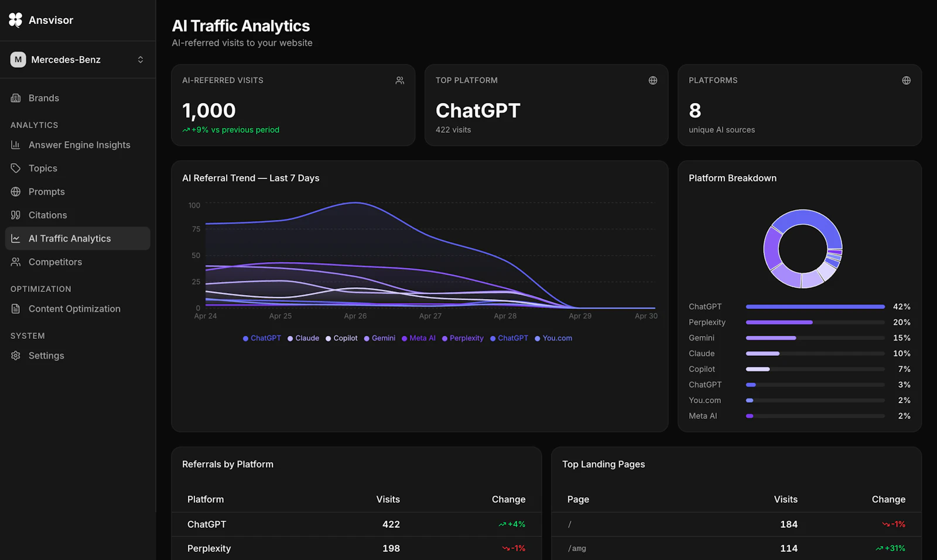937x560 pixels.
Task: Click the "198" visits cell
Action: pos(391,548)
